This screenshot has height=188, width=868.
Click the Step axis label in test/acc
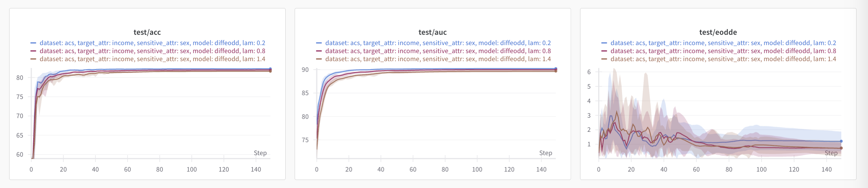260,153
